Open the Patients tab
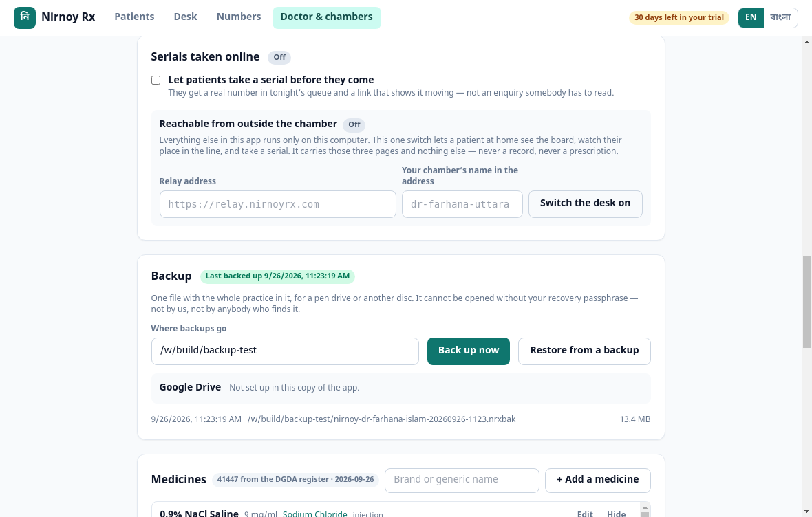The height and width of the screenshot is (517, 812). [x=134, y=16]
